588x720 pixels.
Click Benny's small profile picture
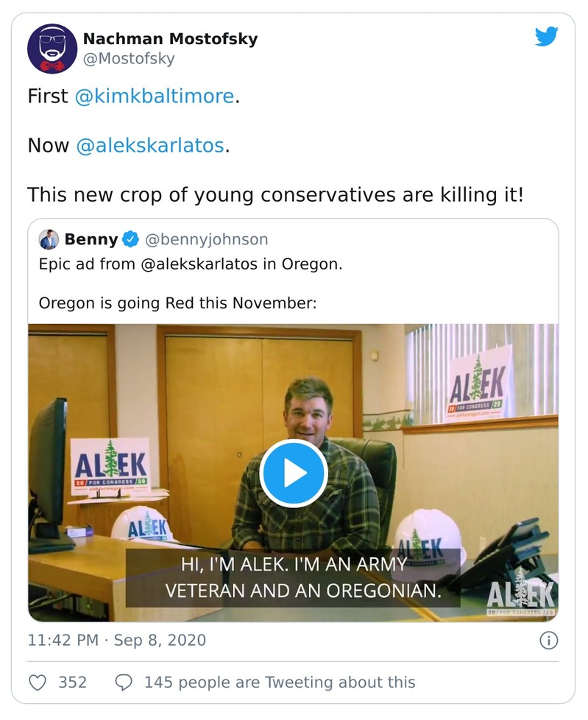[49, 239]
